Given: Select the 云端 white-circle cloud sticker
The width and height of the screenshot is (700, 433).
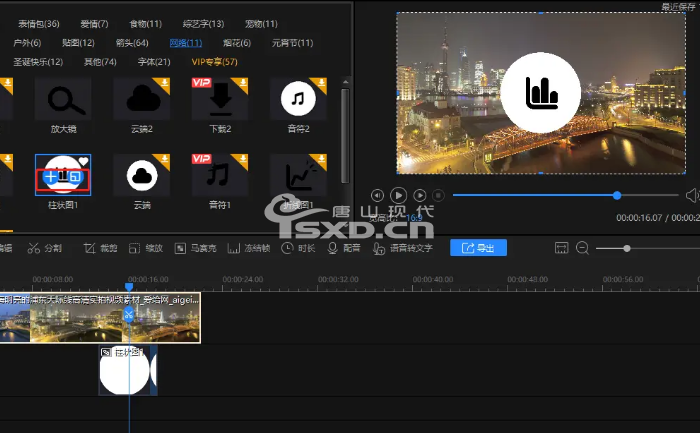Looking at the screenshot, I should (x=142, y=175).
